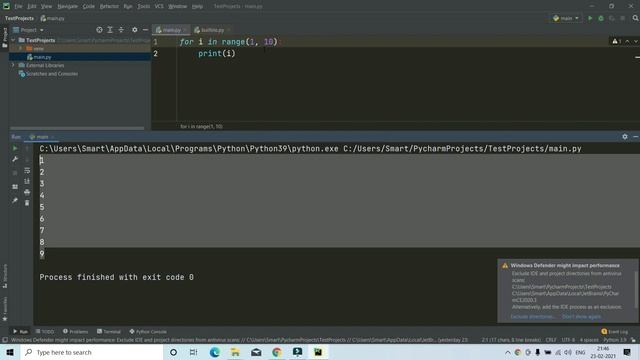Viewport: 640px width, 360px height.
Task: Open the Tools menu
Action: click(x=144, y=6)
